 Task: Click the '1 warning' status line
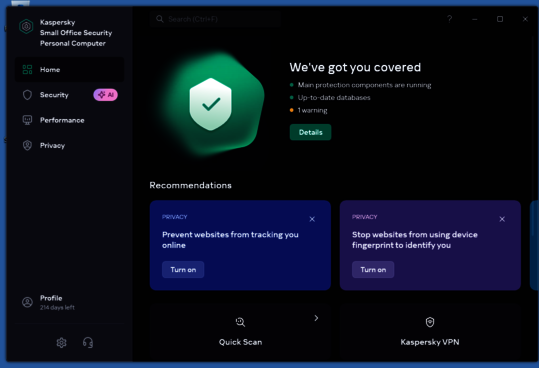click(x=312, y=110)
